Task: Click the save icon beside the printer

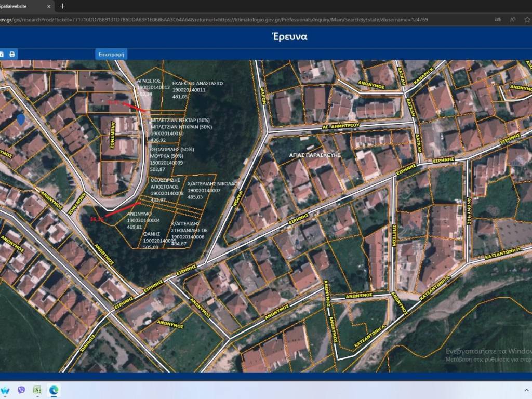Action: (x=2, y=54)
